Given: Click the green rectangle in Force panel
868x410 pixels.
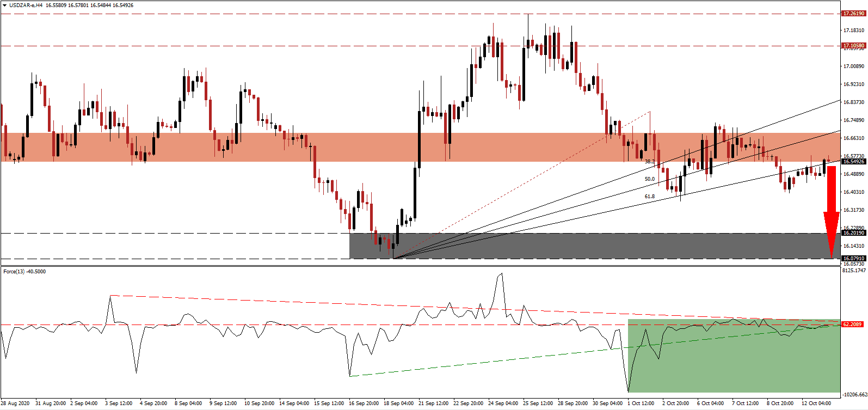Looking at the screenshot, I should (x=735, y=359).
